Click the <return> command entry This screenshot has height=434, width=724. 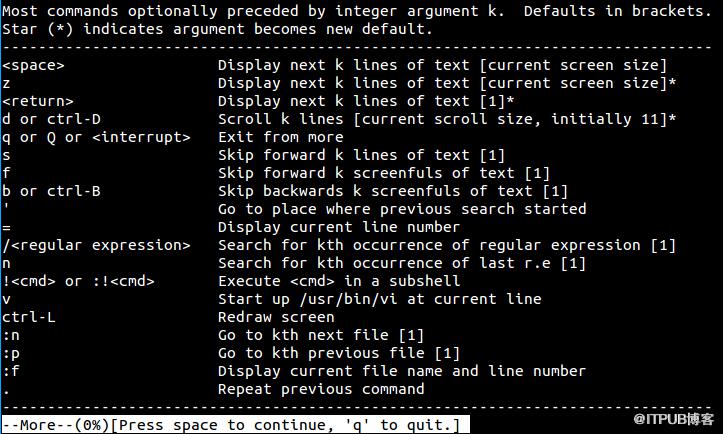[x=38, y=101]
